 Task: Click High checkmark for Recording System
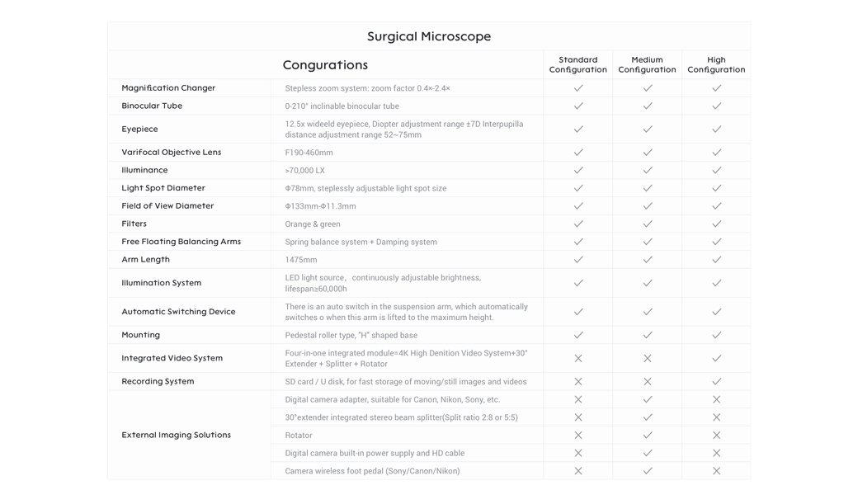tap(716, 381)
